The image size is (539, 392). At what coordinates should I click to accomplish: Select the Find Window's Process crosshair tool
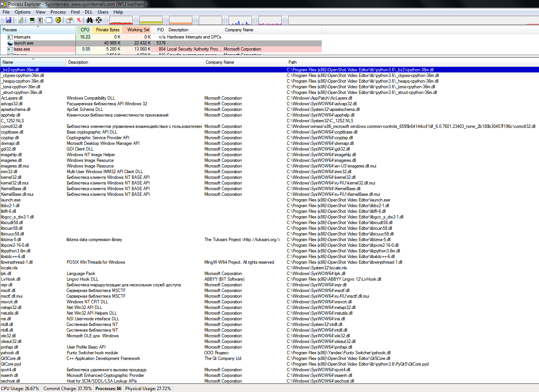(98, 20)
